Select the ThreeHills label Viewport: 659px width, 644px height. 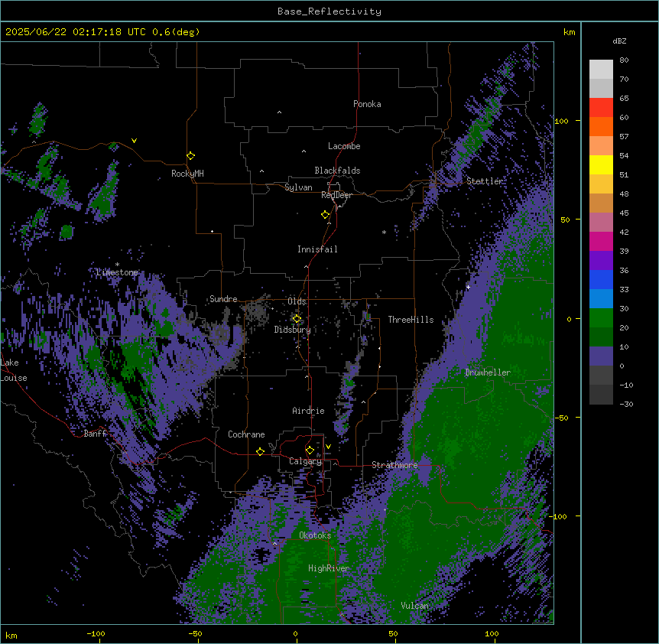411,320
